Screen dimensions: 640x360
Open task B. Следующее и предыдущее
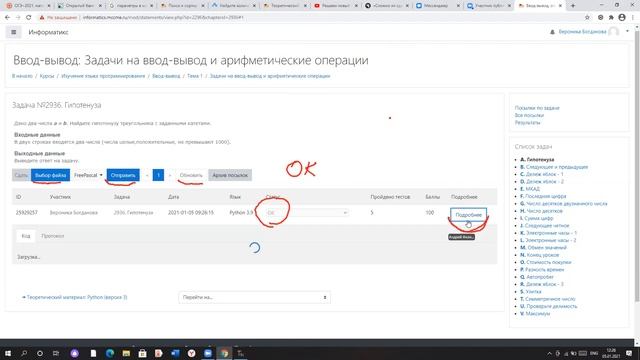tap(554, 167)
